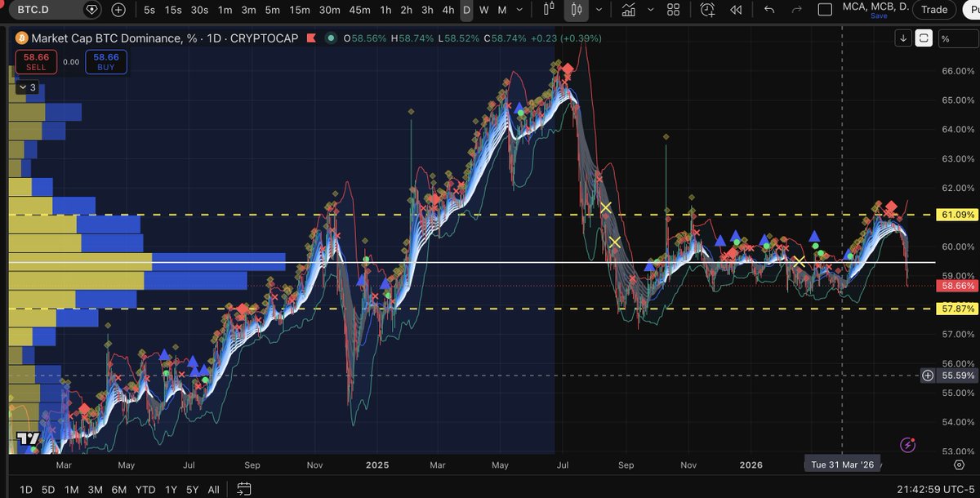Click the TradingView logo on chart
Screen dimensions: 980x498
(28, 438)
